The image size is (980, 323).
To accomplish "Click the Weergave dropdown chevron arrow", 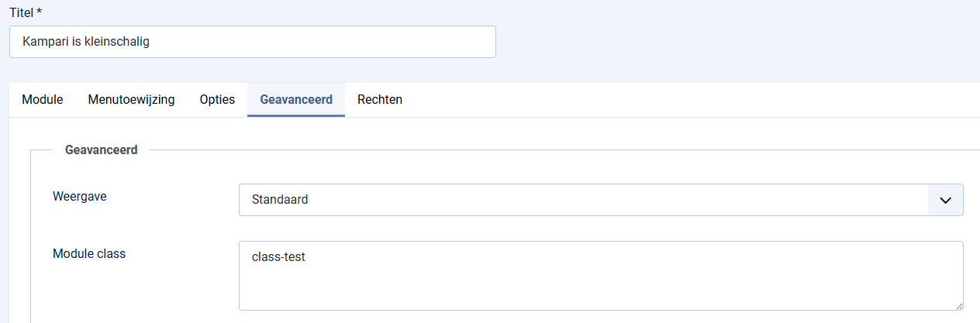I will [945, 200].
